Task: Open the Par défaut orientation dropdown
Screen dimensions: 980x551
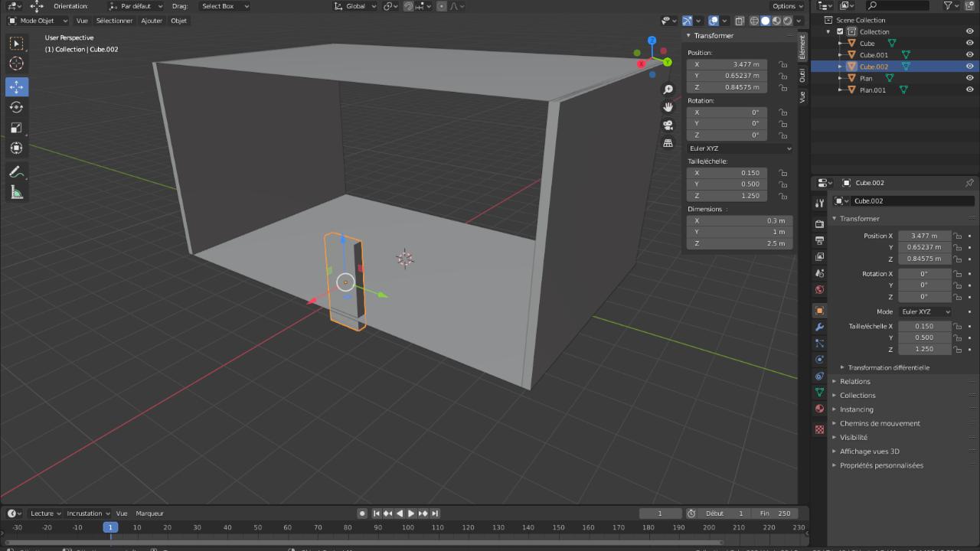Action: coord(136,6)
